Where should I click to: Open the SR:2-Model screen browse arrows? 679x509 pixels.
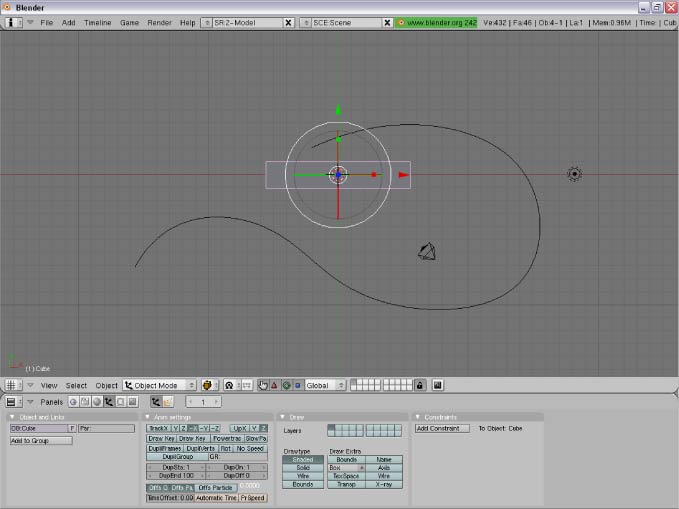[x=207, y=23]
